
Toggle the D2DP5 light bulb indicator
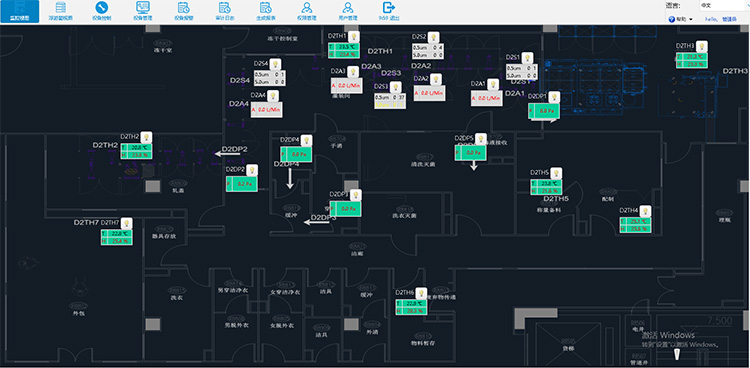(481, 138)
